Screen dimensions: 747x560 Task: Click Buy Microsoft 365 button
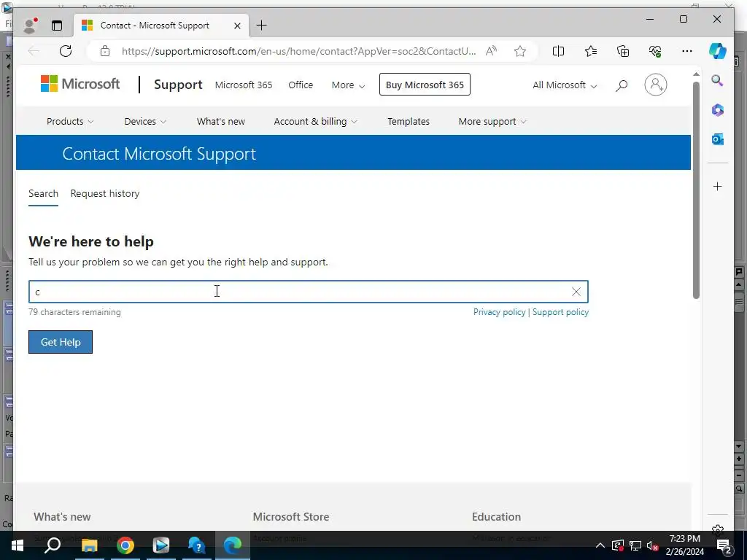tap(425, 85)
